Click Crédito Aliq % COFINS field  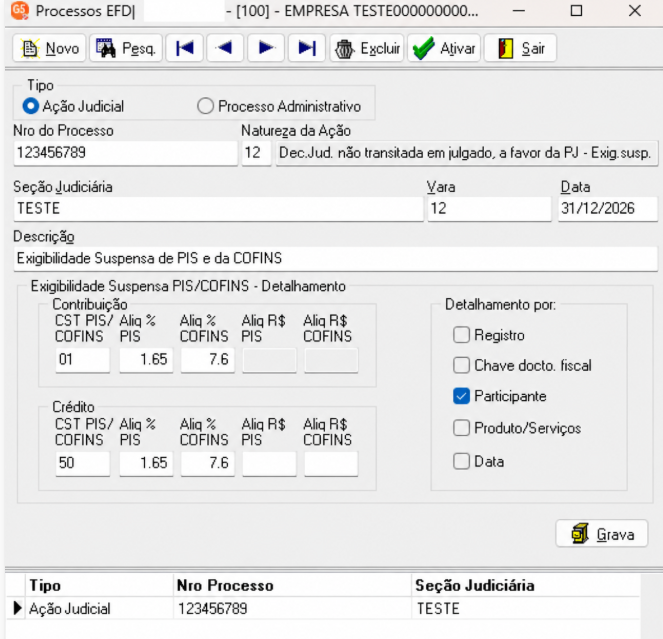coord(208,463)
